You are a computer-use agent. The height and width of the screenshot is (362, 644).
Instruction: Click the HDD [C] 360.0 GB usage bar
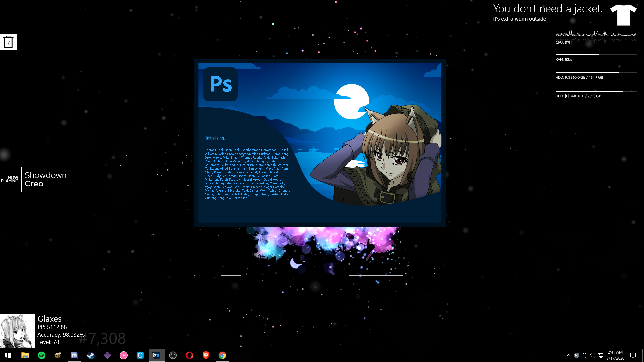[x=596, y=73]
